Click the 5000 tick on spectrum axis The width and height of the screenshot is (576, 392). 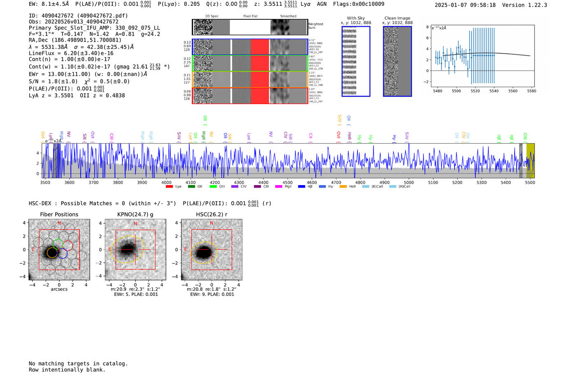[409, 183]
